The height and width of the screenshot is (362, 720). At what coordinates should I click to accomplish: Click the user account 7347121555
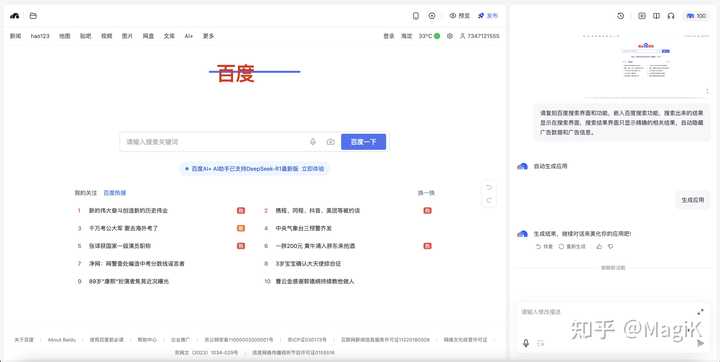[x=479, y=36]
